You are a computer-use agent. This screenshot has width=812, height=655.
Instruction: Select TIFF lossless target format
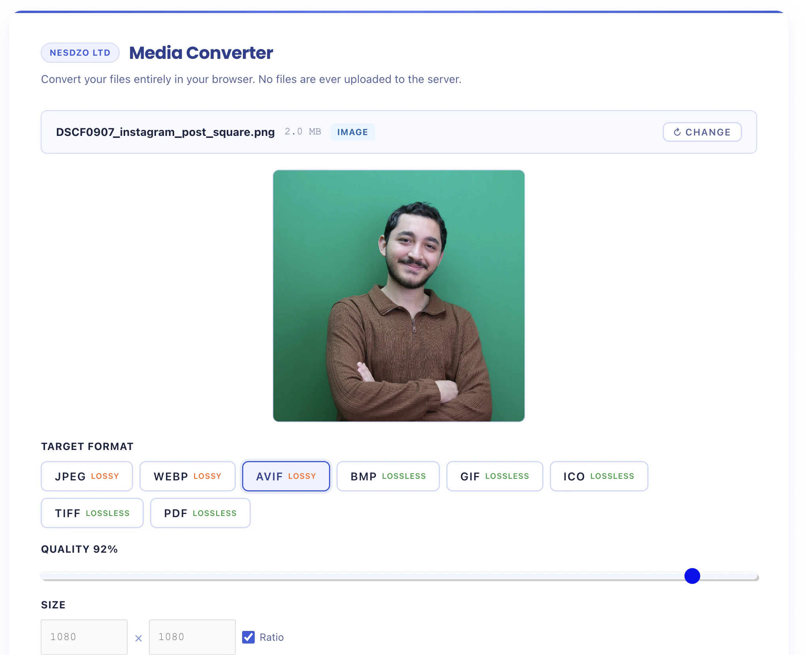pos(92,513)
